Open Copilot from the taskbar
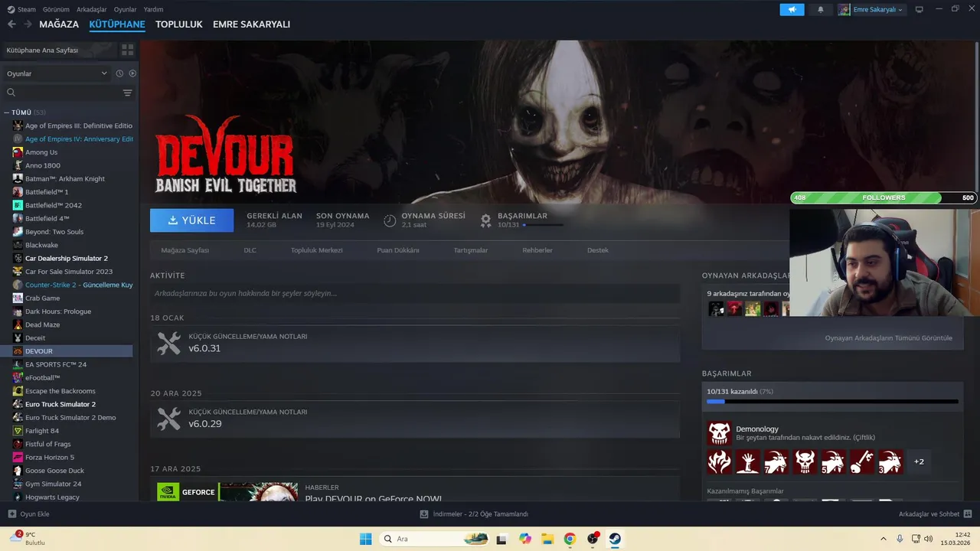The height and width of the screenshot is (551, 980). click(x=524, y=539)
